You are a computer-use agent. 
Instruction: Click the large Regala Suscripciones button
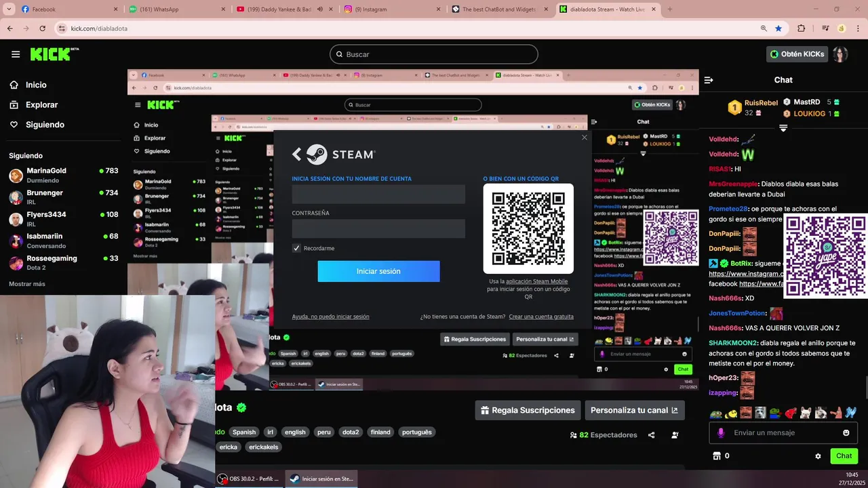tap(528, 410)
